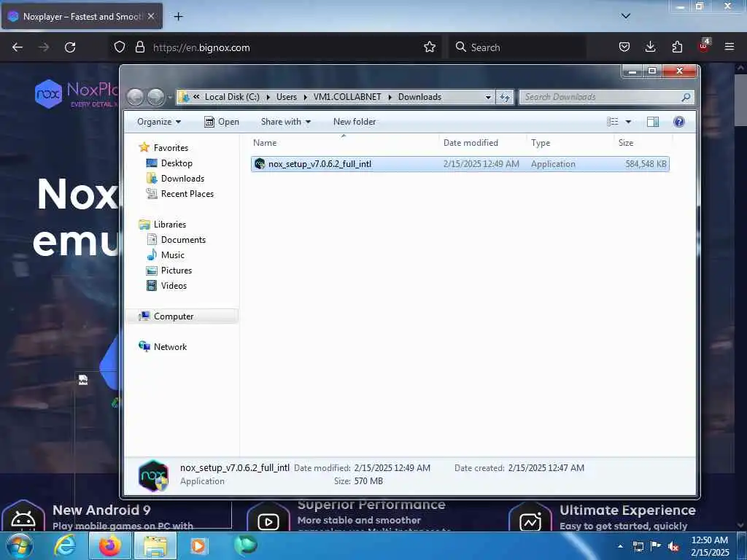747x560 pixels.
Task: Close the Noxplayer browser tab
Action: [x=151, y=16]
